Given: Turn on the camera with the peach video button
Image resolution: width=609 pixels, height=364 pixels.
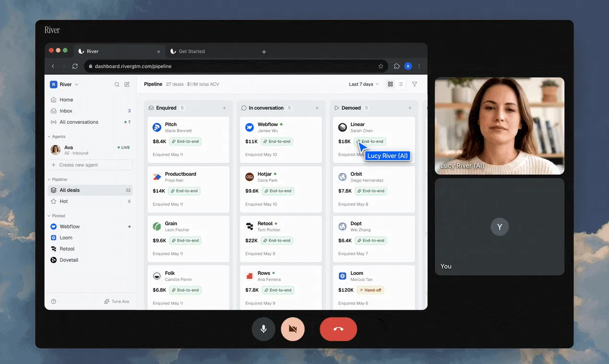Looking at the screenshot, I should [293, 329].
